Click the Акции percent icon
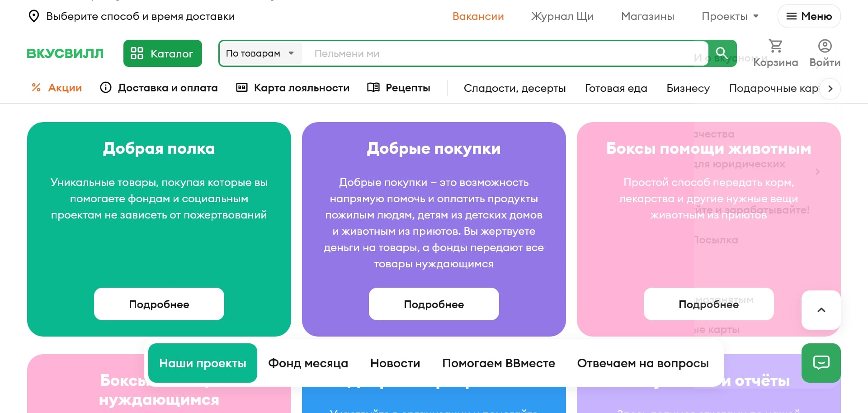868x413 pixels. coord(36,87)
